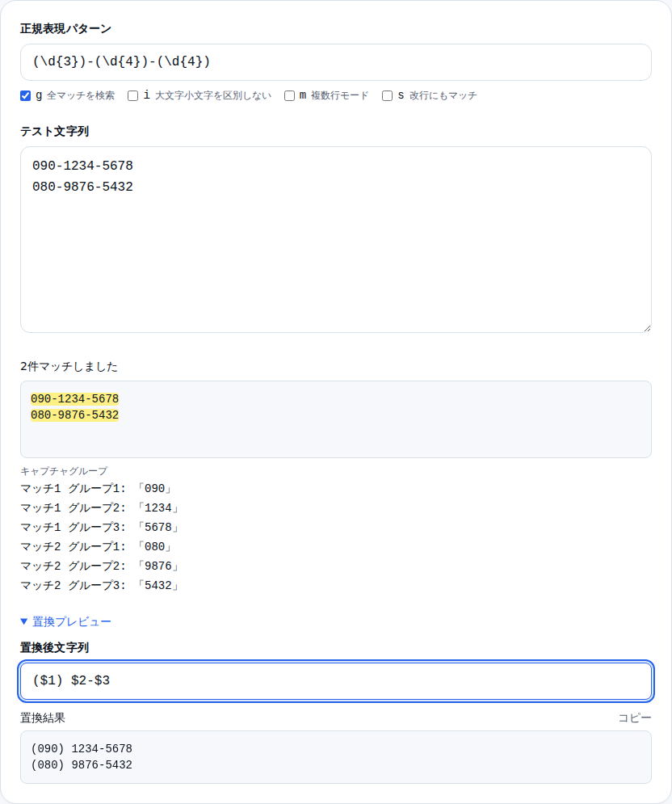Click the textarea resize handle corner
The height and width of the screenshot is (804, 672).
coord(648,328)
